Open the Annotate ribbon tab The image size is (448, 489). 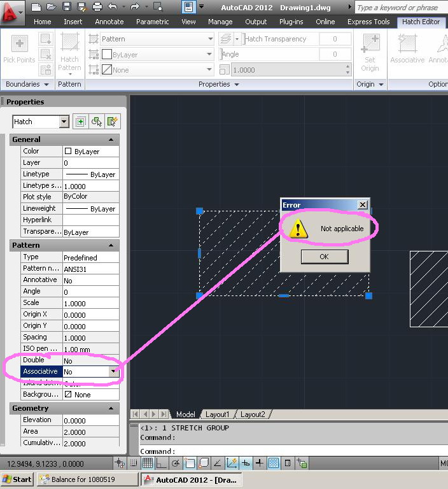coord(109,22)
